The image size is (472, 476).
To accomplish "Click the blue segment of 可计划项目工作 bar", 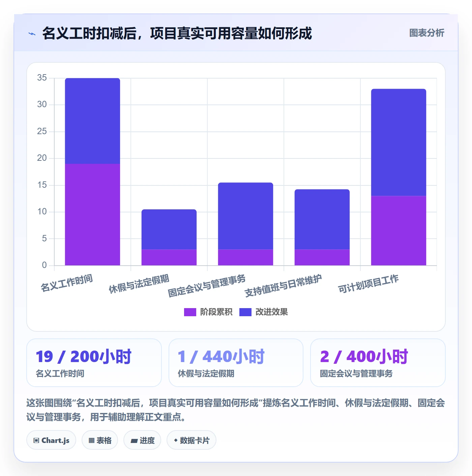I will pyautogui.click(x=399, y=142).
